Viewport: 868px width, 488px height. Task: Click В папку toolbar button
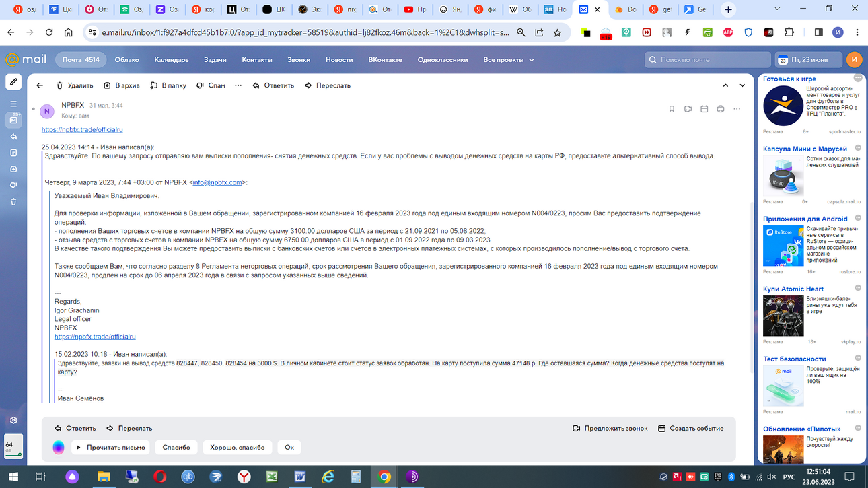tap(168, 85)
